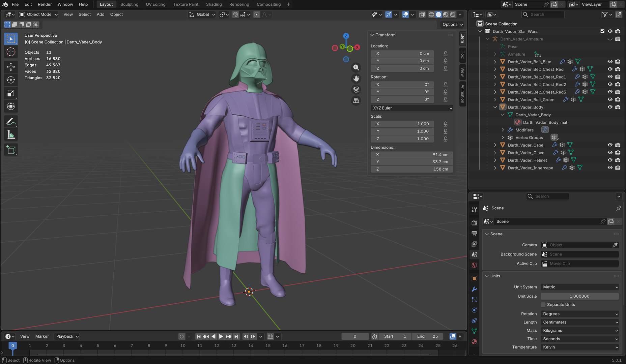
Task: Click the play animation button
Action: tap(221, 336)
